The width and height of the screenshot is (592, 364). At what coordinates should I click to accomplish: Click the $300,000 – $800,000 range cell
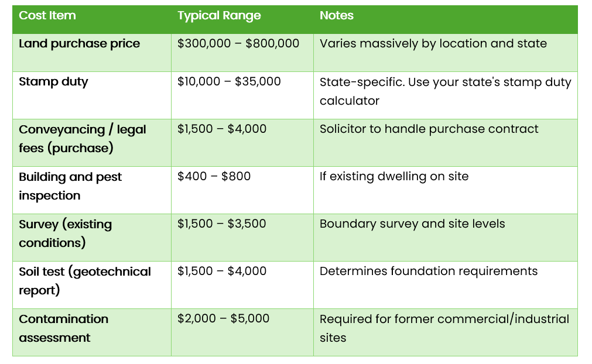[238, 44]
